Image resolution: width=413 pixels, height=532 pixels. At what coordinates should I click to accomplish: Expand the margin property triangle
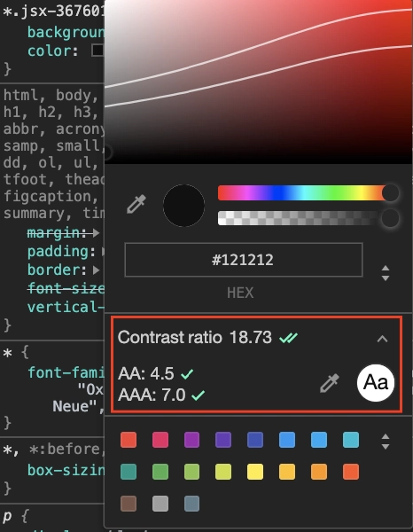97,233
